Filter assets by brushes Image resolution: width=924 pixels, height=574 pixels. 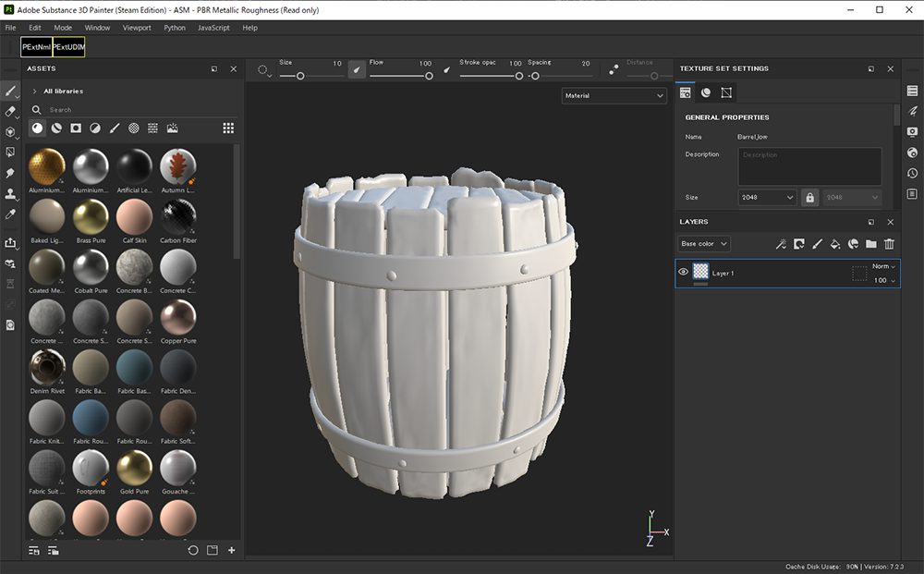(x=115, y=128)
